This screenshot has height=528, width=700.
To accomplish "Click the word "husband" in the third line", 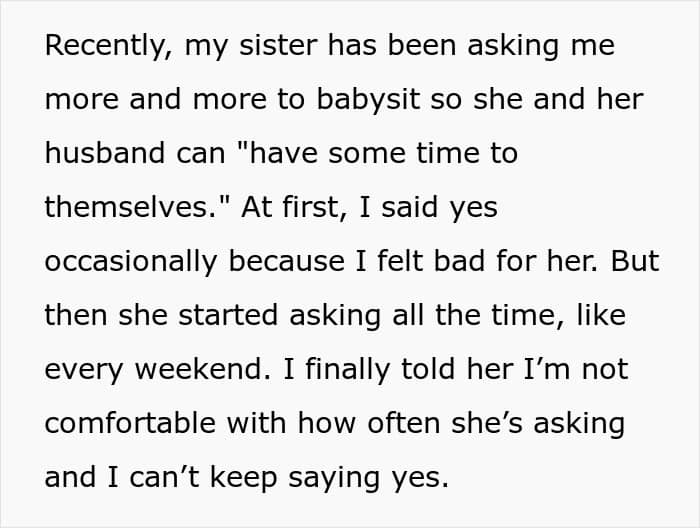I will (105, 153).
